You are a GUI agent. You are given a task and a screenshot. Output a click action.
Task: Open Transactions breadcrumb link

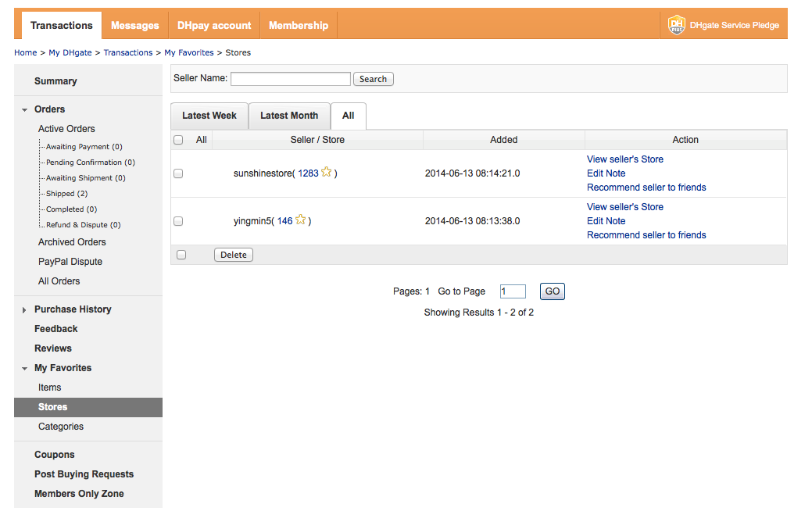pos(128,53)
